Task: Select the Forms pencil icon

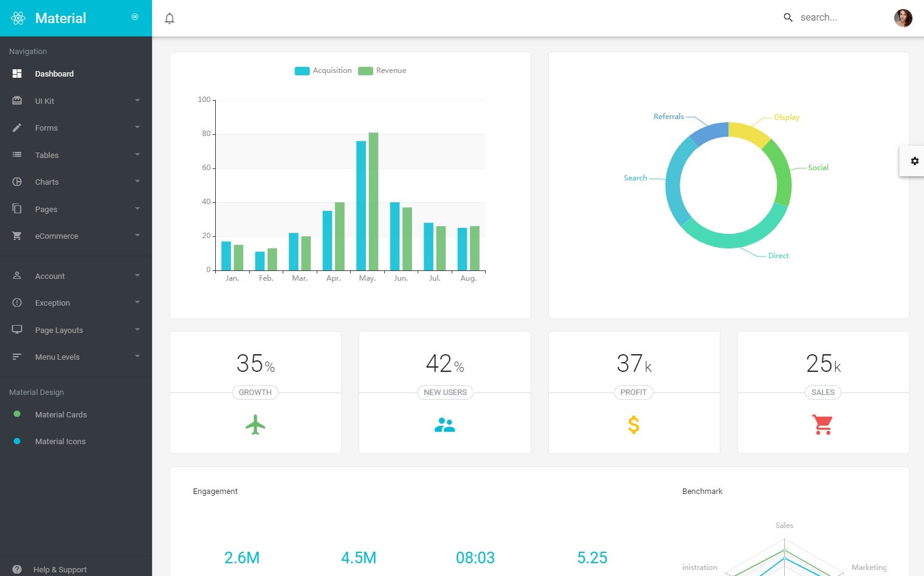Action: click(x=17, y=128)
